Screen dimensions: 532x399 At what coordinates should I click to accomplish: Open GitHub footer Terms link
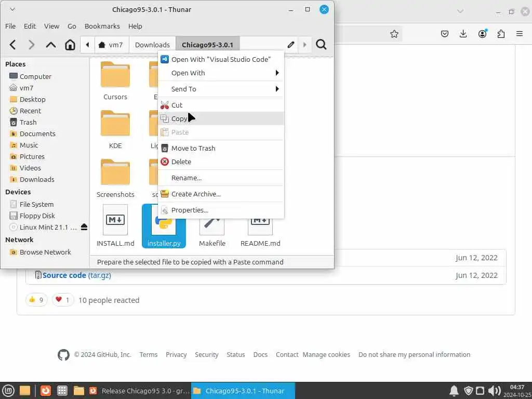click(148, 354)
